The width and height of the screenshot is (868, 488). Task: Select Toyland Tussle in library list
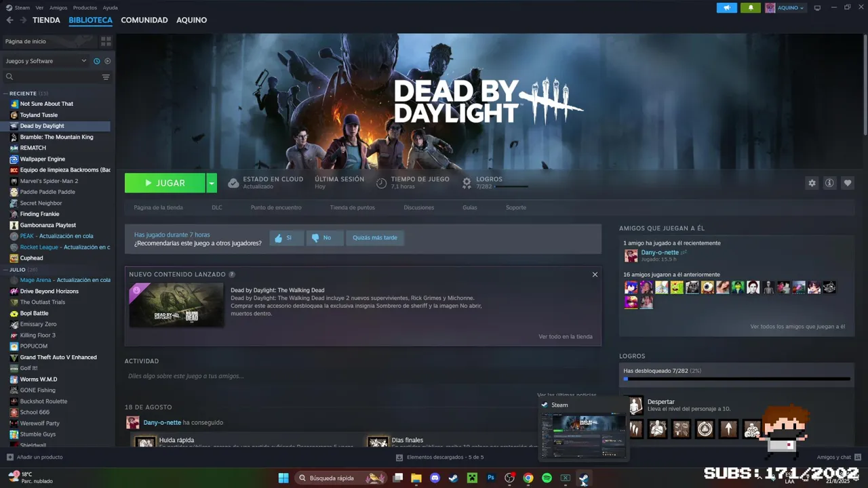click(x=39, y=115)
